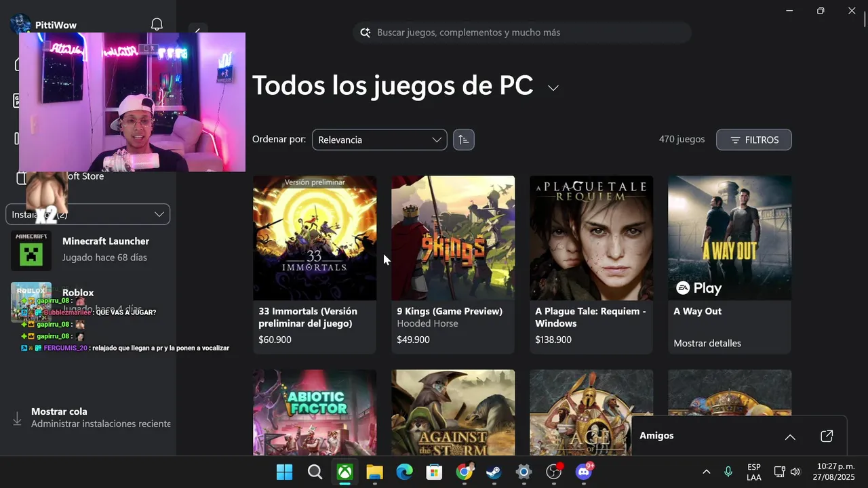868x488 pixels.
Task: Open Steam from the taskbar
Action: click(x=494, y=472)
